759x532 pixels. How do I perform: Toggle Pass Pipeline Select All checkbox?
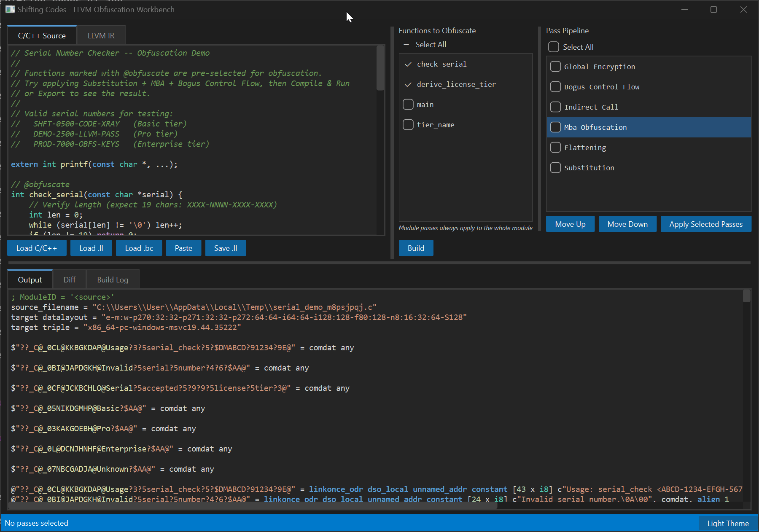click(x=554, y=47)
